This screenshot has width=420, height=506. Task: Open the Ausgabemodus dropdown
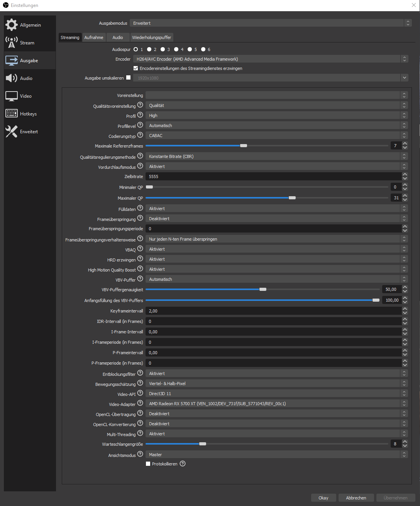[x=271, y=23]
